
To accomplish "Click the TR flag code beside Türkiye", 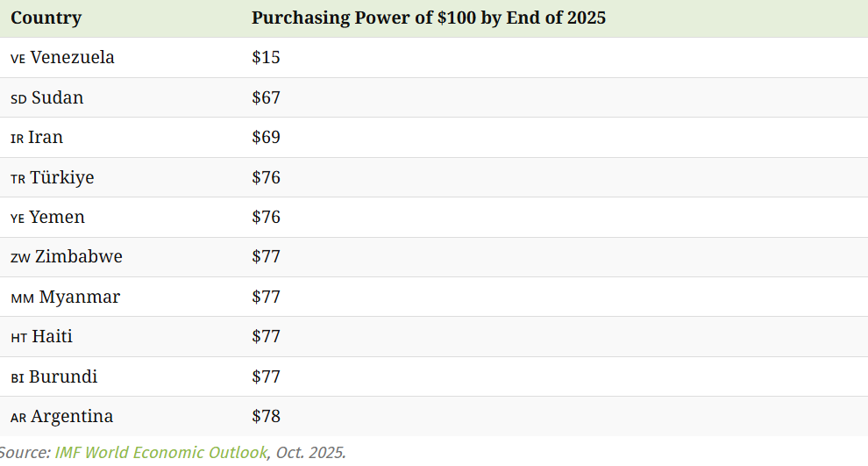I will (x=18, y=179).
